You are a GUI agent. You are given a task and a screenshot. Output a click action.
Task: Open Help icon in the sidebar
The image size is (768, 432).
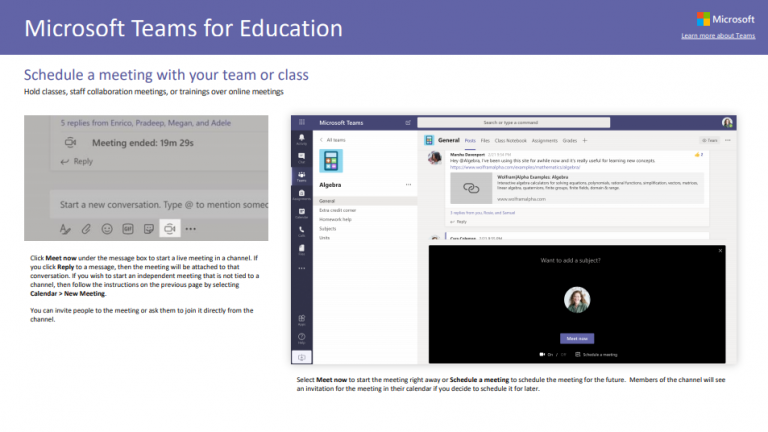click(302, 338)
